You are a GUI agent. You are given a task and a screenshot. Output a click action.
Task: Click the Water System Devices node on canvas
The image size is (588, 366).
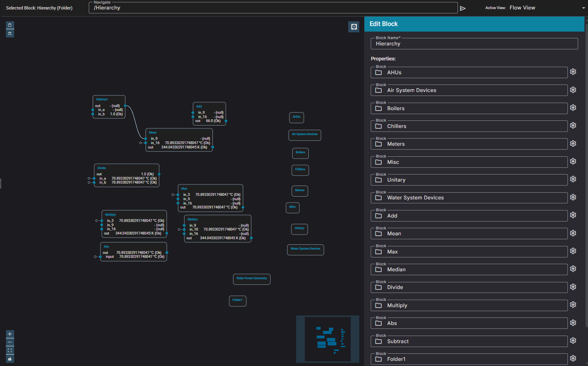click(305, 250)
